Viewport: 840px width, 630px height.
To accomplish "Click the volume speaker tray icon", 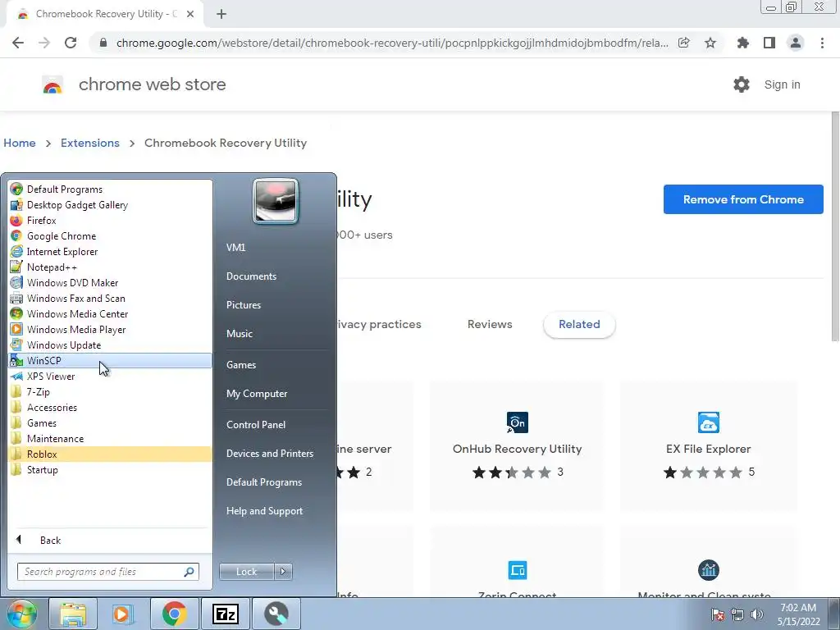I will point(757,614).
